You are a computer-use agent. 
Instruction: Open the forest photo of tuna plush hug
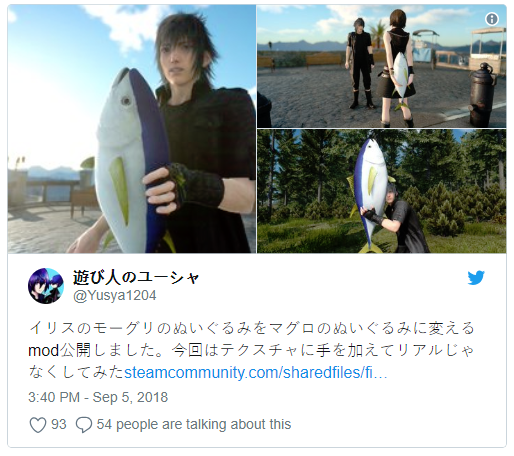[381, 191]
